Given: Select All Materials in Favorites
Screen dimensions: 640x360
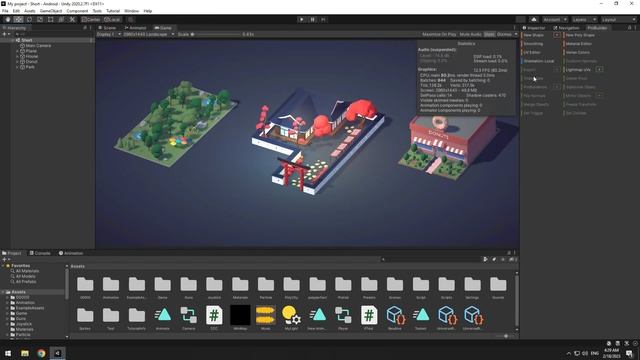Looking at the screenshot, I should point(27,271).
